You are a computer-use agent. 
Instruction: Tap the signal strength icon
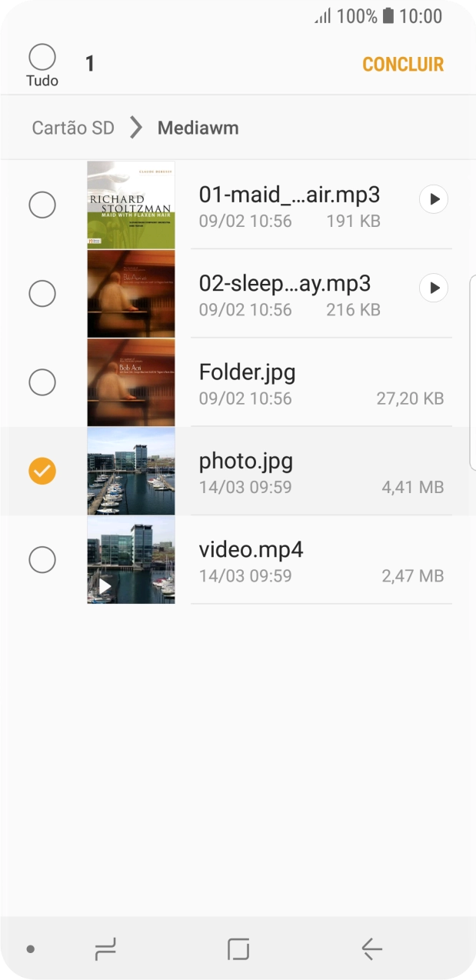[322, 16]
